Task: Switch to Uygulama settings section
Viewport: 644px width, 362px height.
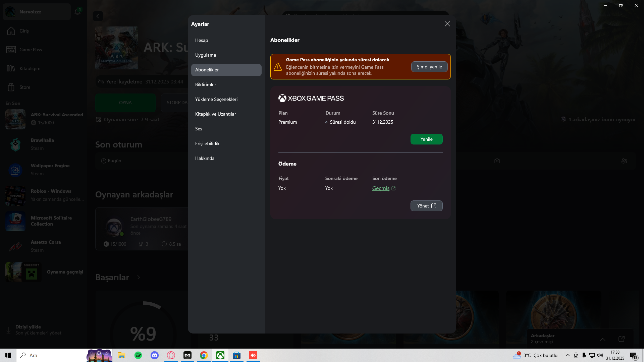Action: (x=226, y=55)
